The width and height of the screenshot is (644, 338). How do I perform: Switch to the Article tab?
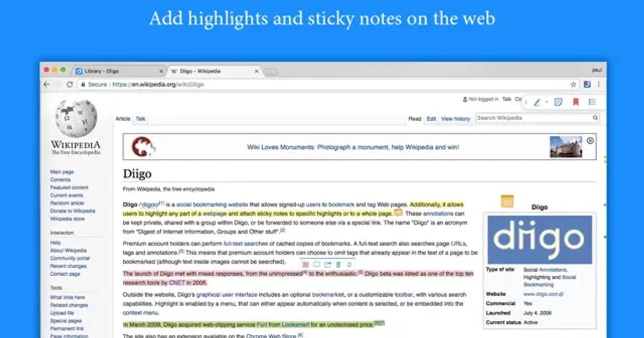click(x=123, y=119)
